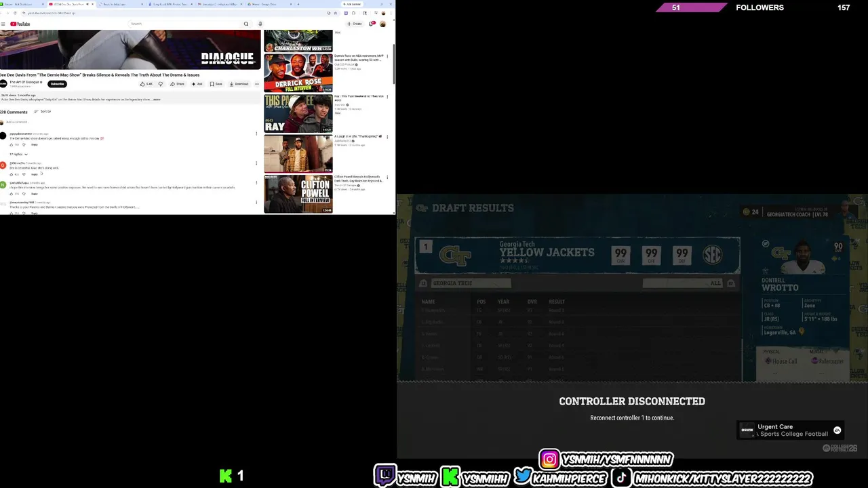Click the YouTube search magnifier button
868x488 pixels.
click(x=246, y=24)
